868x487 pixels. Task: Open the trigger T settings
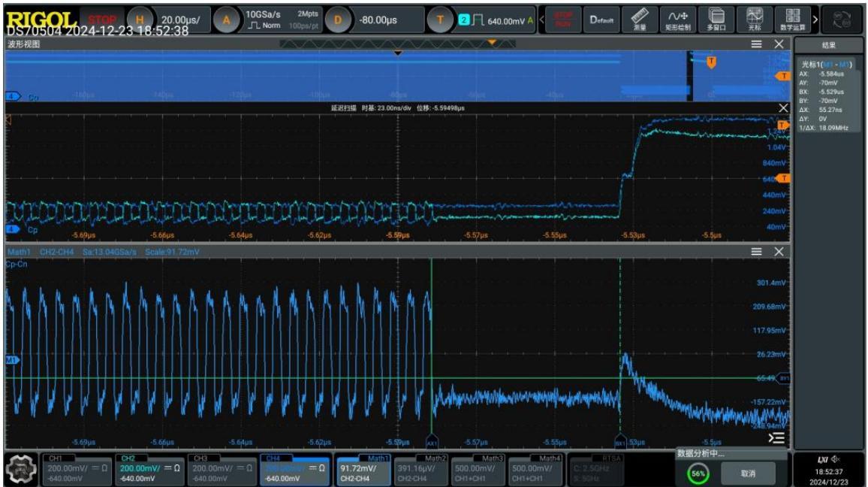[x=440, y=20]
